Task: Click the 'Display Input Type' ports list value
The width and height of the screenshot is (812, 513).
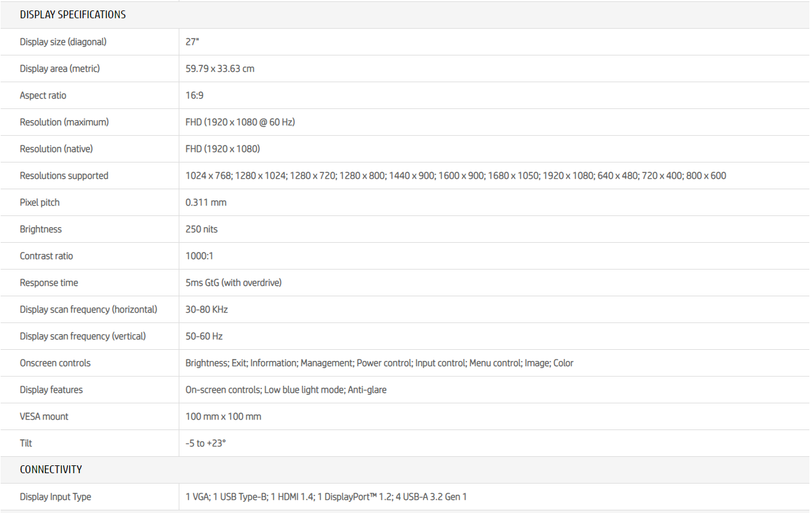Action: pos(326,497)
